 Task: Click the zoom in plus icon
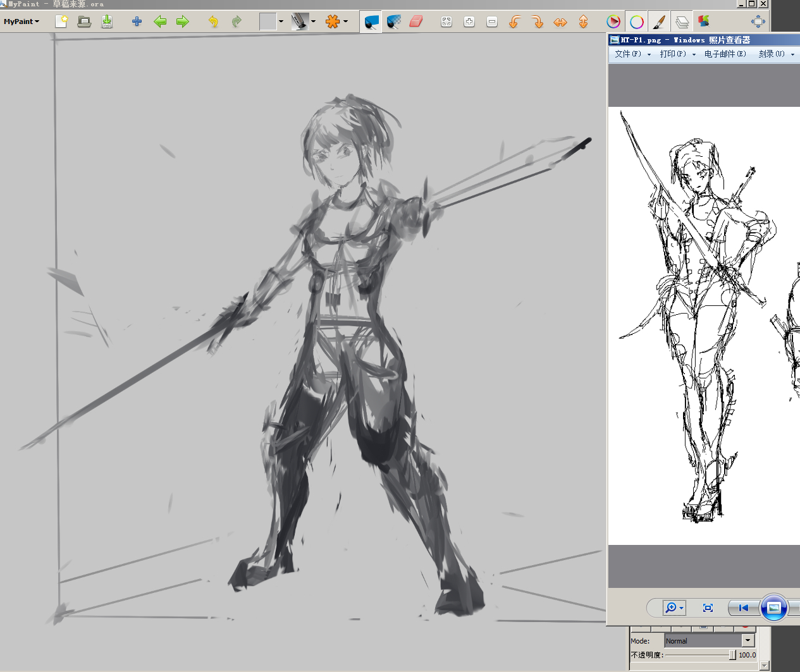point(469,22)
